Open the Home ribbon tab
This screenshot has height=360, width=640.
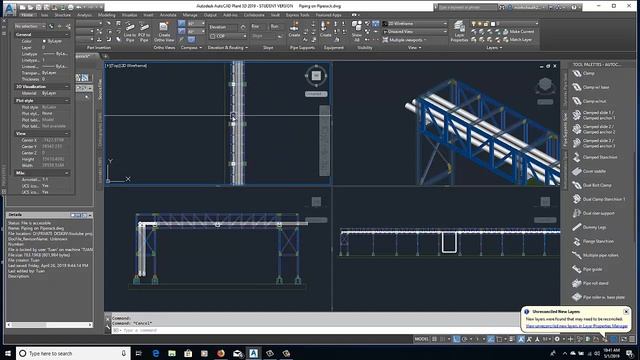pyautogui.click(x=27, y=15)
